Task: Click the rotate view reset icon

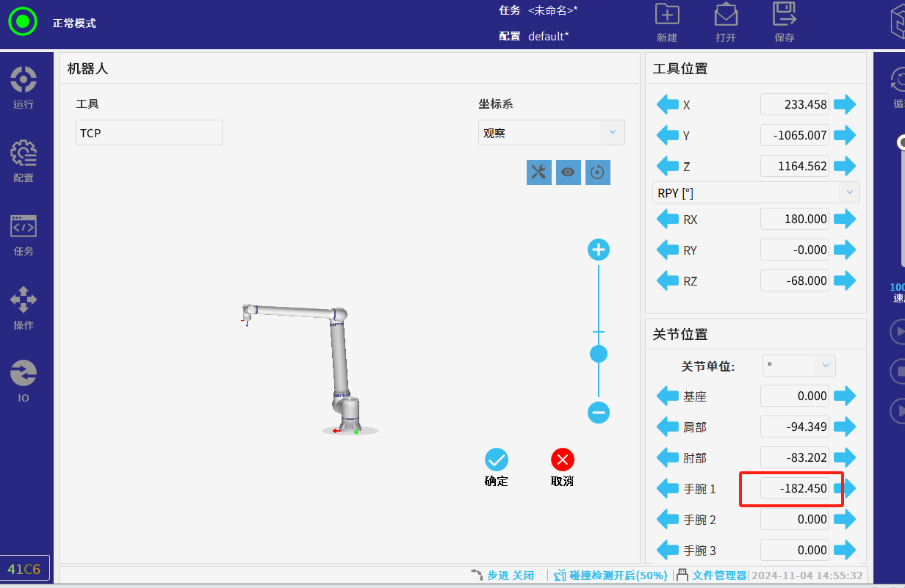Action: (597, 173)
